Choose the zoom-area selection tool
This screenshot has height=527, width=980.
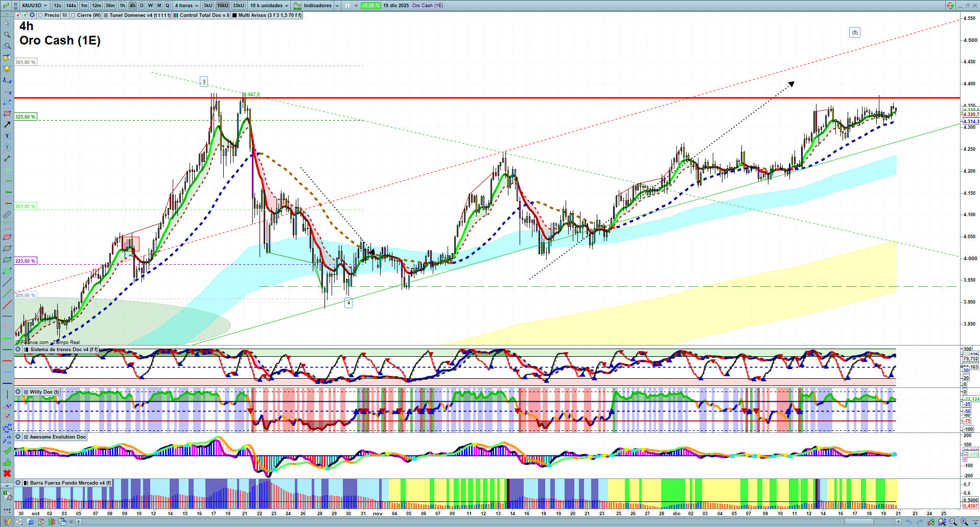[7, 46]
